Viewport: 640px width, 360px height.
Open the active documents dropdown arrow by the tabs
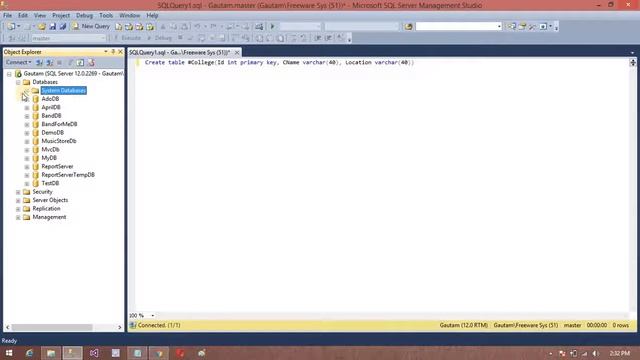[x=632, y=53]
